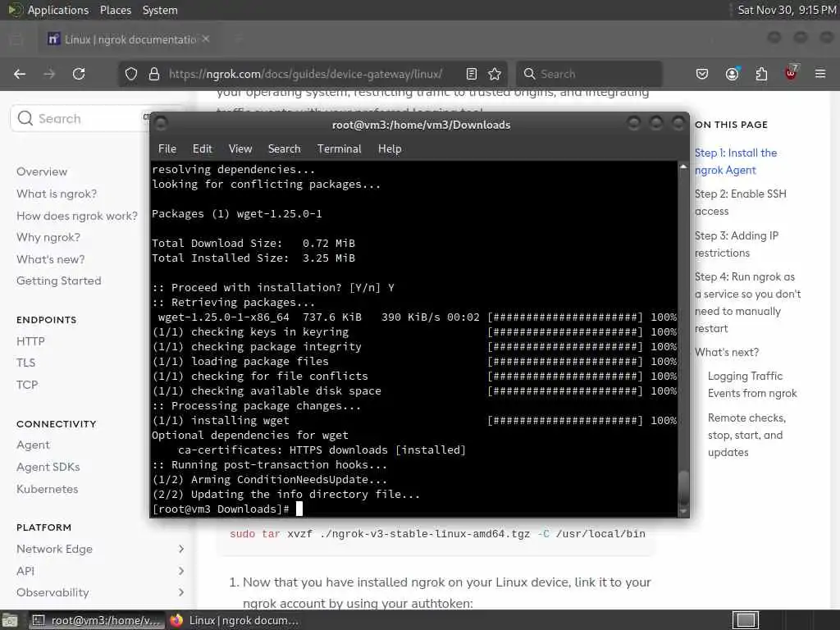This screenshot has height=630, width=840.
Task: Click the clock showing Sat Nov 30
Action: coord(787,10)
